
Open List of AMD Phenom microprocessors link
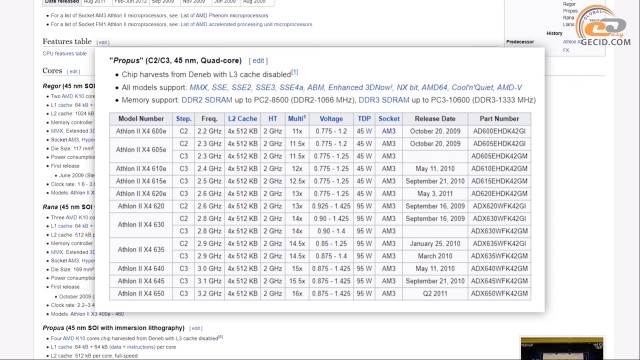coord(224,16)
